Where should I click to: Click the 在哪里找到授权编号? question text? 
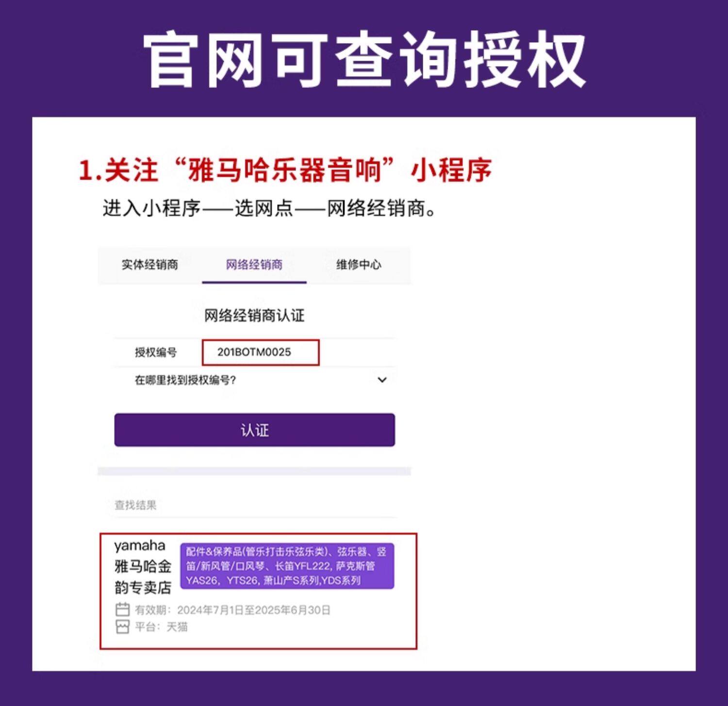(x=185, y=380)
